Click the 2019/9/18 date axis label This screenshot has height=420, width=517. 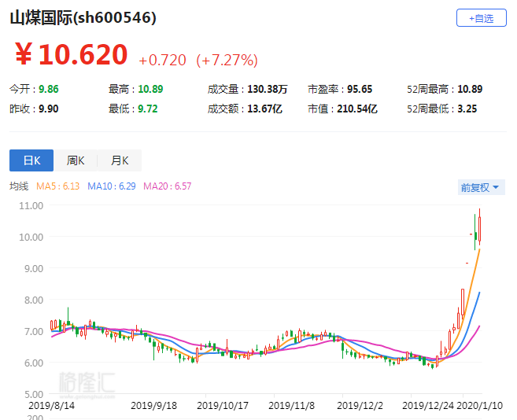153,406
